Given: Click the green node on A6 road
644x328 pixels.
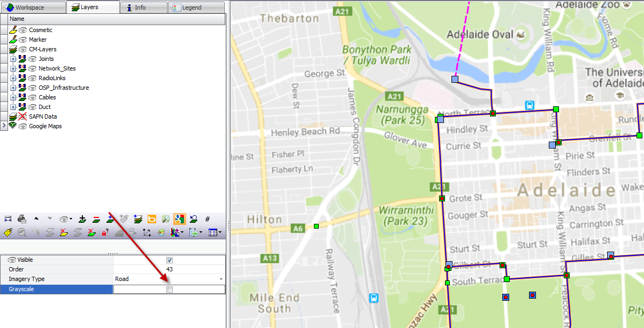Looking at the screenshot, I should pos(317,227).
